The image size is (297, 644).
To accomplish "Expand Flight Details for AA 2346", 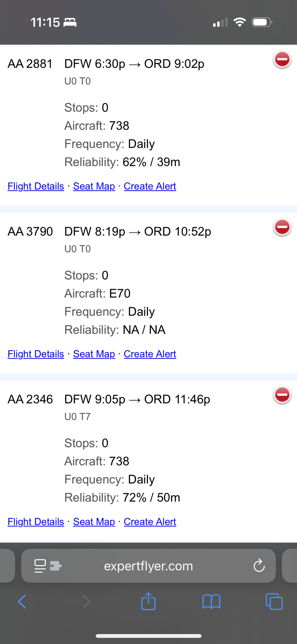I will click(36, 522).
